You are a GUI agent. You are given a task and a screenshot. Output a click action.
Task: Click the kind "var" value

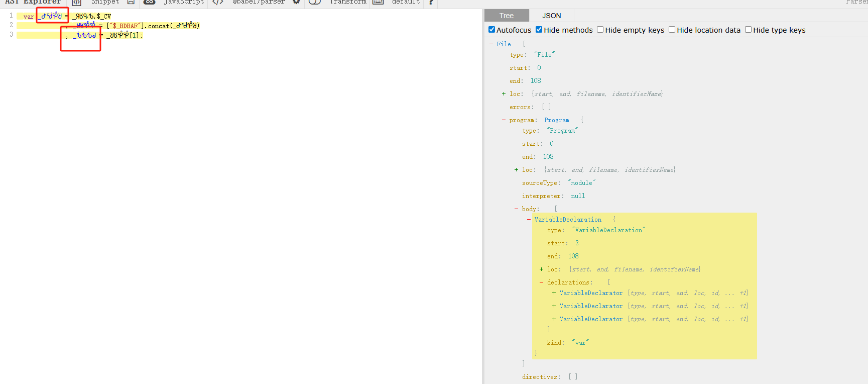580,343
